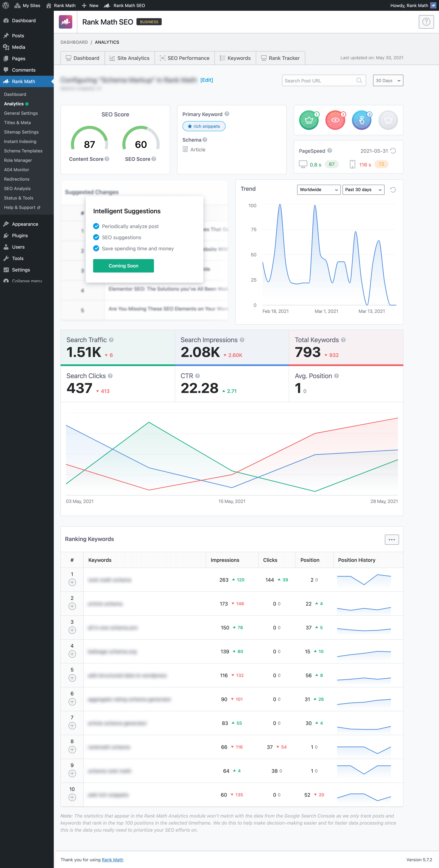Click the Search Post URL field
Viewport: 439px width, 868px height.
point(324,81)
